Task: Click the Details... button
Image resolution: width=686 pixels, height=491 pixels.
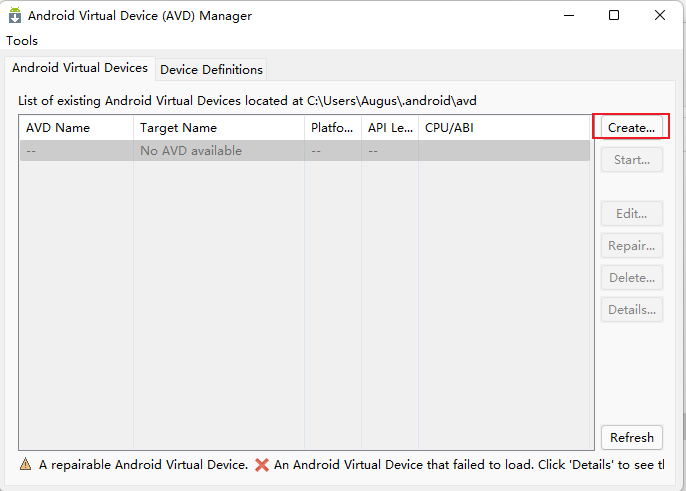Action: tap(631, 310)
